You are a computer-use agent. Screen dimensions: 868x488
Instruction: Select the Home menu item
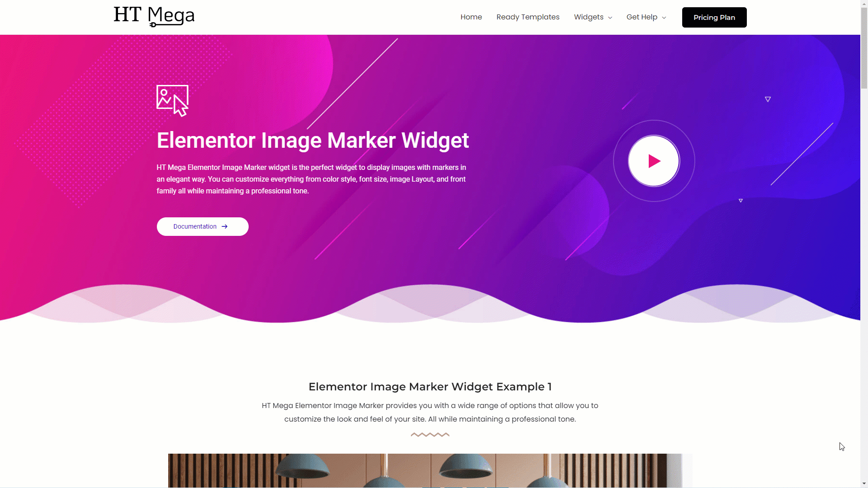pyautogui.click(x=471, y=17)
